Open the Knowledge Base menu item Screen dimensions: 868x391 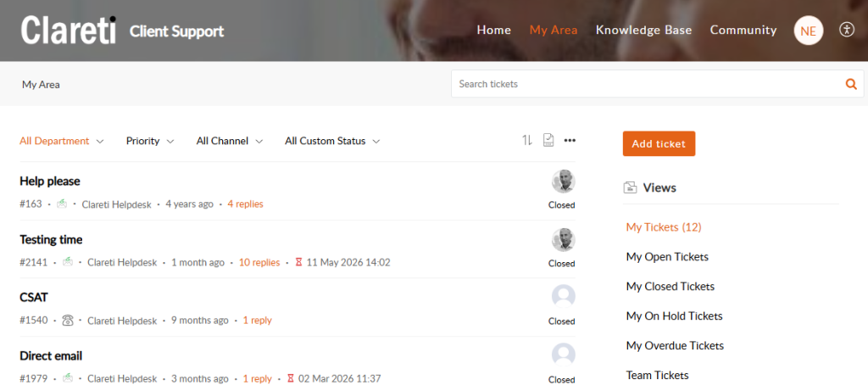(644, 30)
